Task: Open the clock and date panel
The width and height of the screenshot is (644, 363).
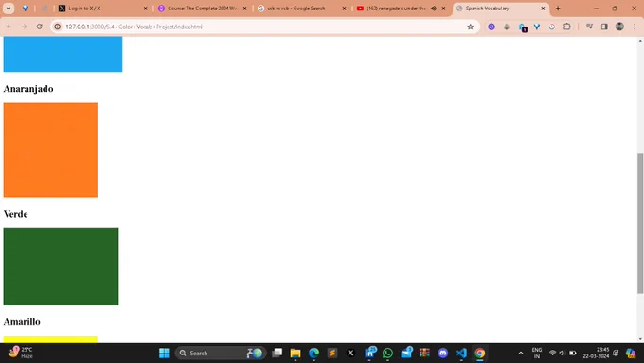Action: click(596, 353)
